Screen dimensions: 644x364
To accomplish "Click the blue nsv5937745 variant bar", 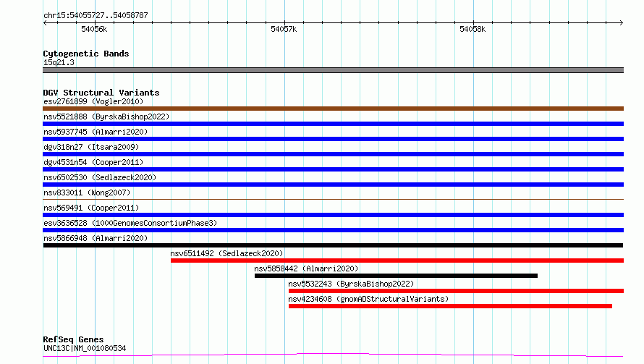I will click(x=333, y=139).
